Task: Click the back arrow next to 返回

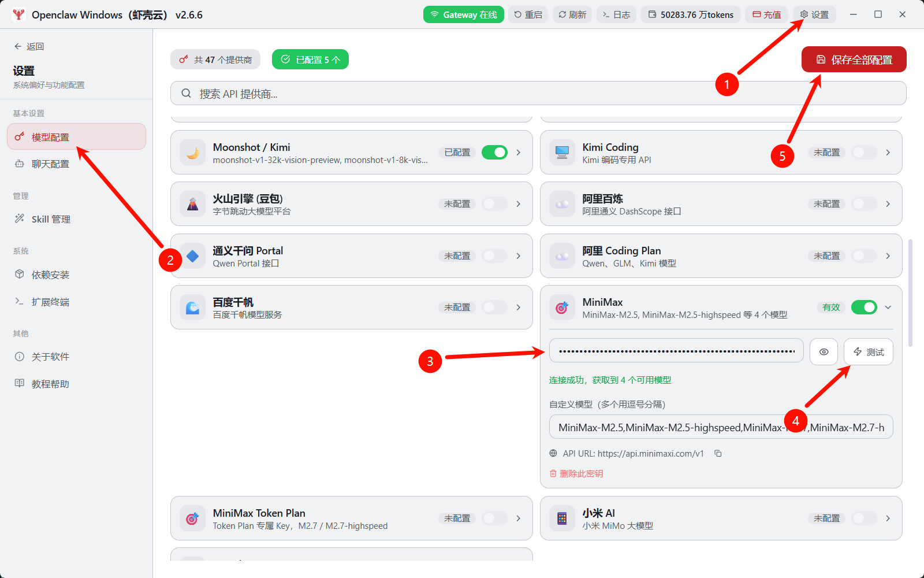Action: (18, 46)
